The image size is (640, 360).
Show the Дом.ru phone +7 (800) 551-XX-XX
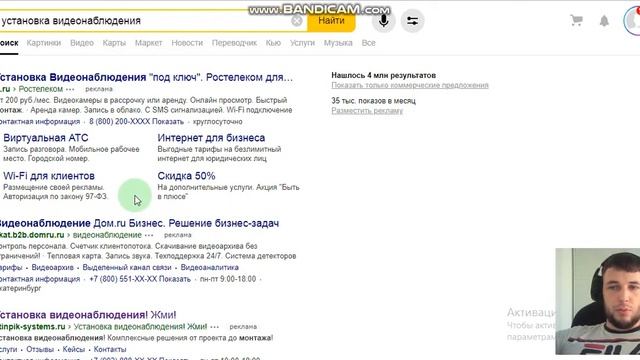[x=140, y=279]
